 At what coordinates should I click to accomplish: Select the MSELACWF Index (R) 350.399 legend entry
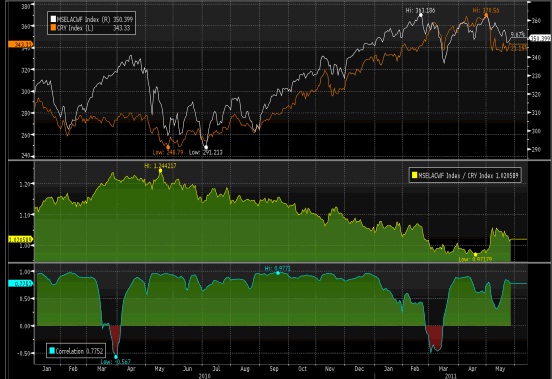coord(92,19)
